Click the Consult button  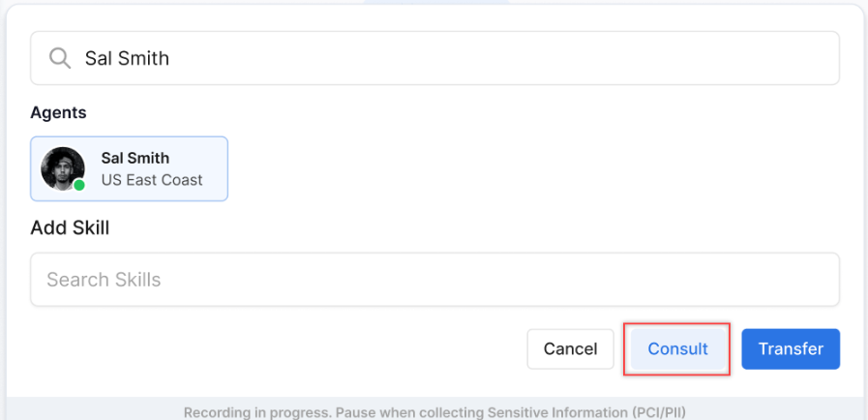677,349
